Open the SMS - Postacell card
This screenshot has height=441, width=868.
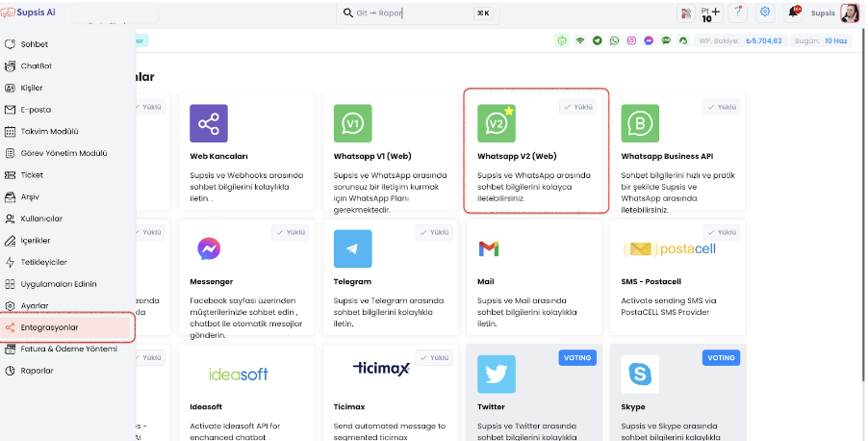(678, 277)
